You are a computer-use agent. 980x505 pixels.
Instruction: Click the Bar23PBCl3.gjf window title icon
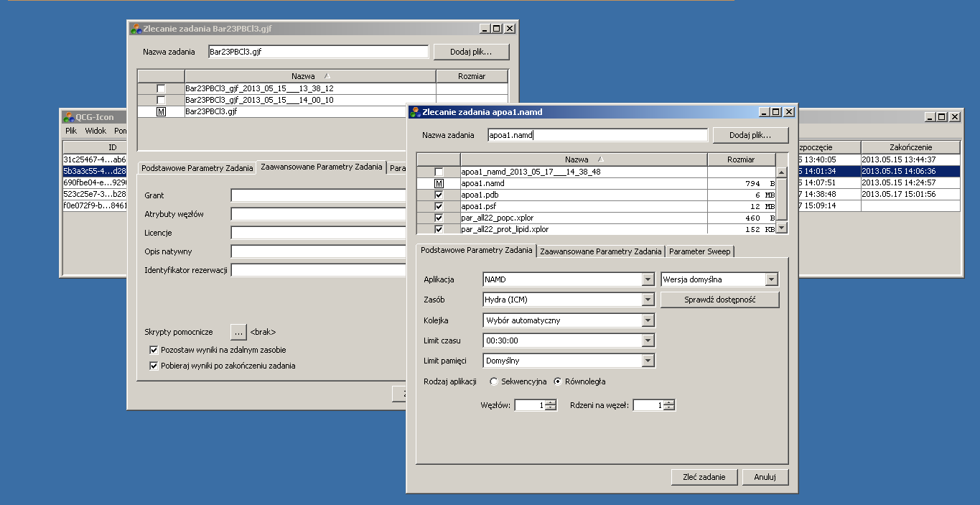[136, 29]
